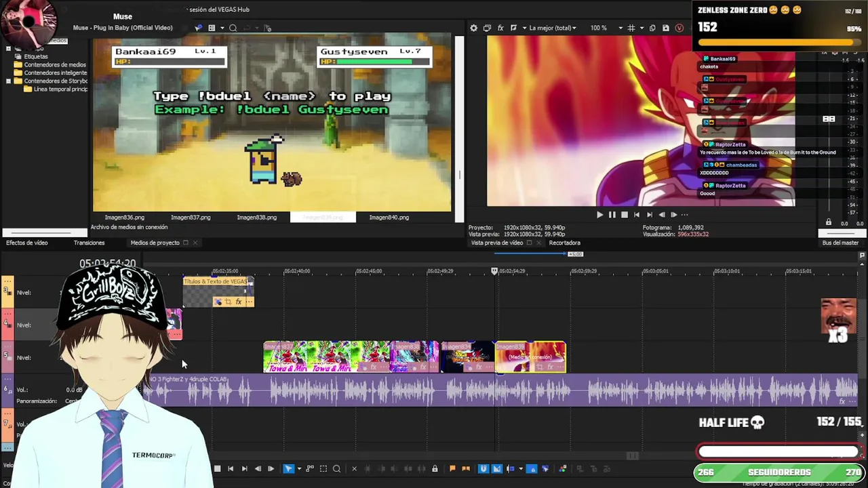Expand the edit tool dropdown arrow

coord(299,468)
